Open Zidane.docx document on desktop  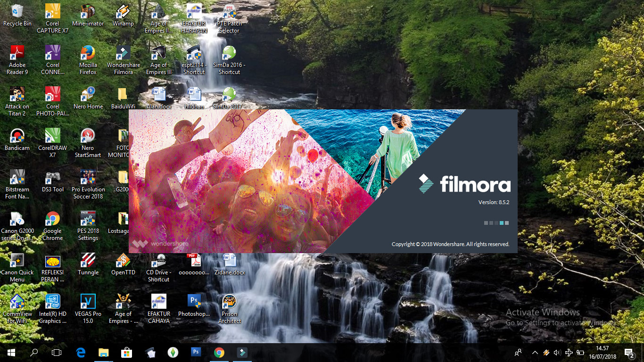click(229, 264)
